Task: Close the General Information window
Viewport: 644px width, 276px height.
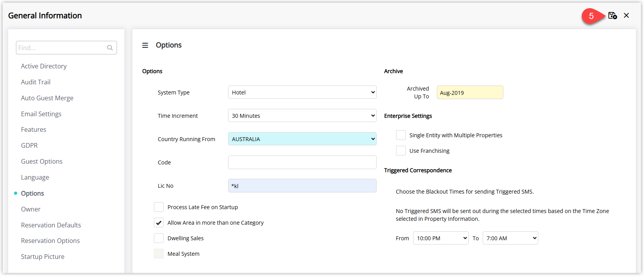Action: [627, 16]
